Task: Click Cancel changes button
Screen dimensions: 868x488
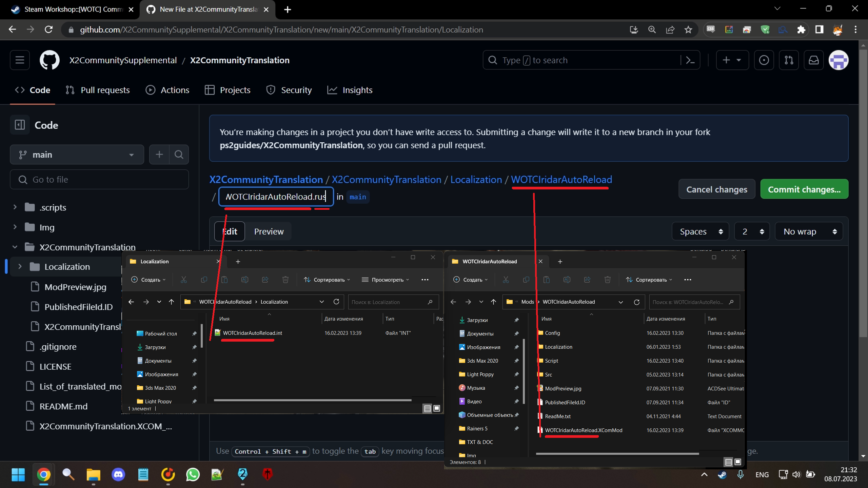Action: (716, 189)
